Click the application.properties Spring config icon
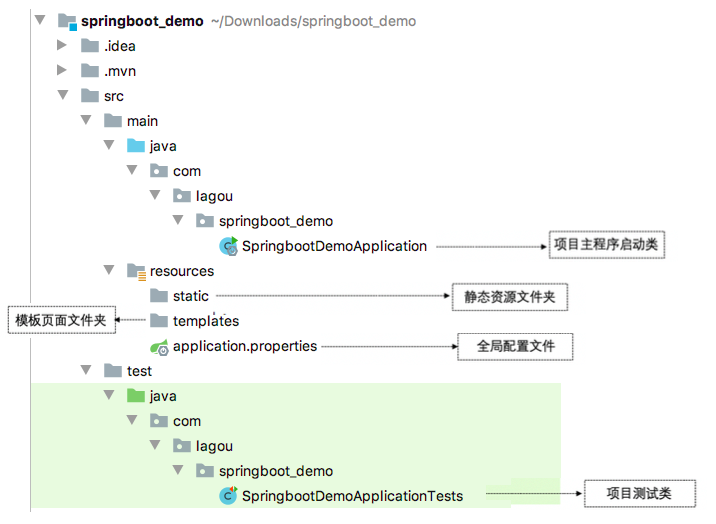The width and height of the screenshot is (716, 524). [x=159, y=347]
